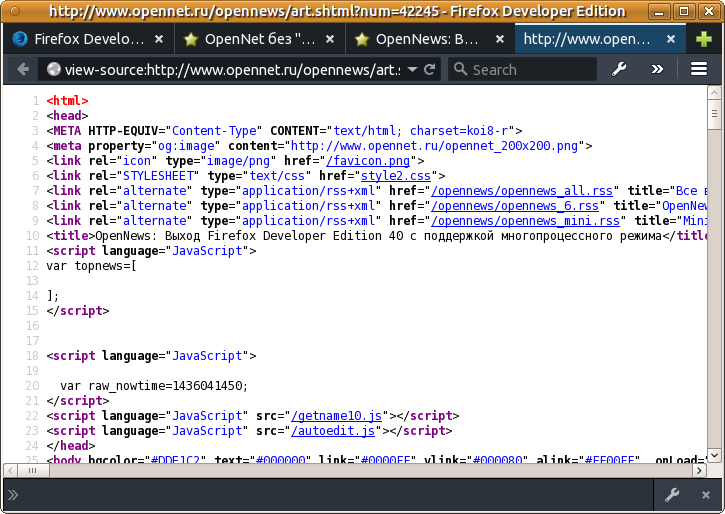Open the /favicon.png link

[x=370, y=161]
